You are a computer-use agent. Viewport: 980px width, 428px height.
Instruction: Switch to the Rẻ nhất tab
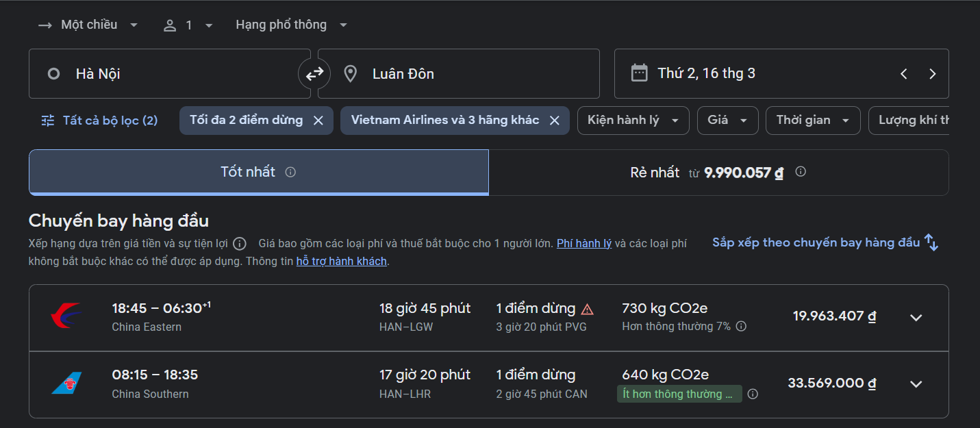click(x=718, y=172)
